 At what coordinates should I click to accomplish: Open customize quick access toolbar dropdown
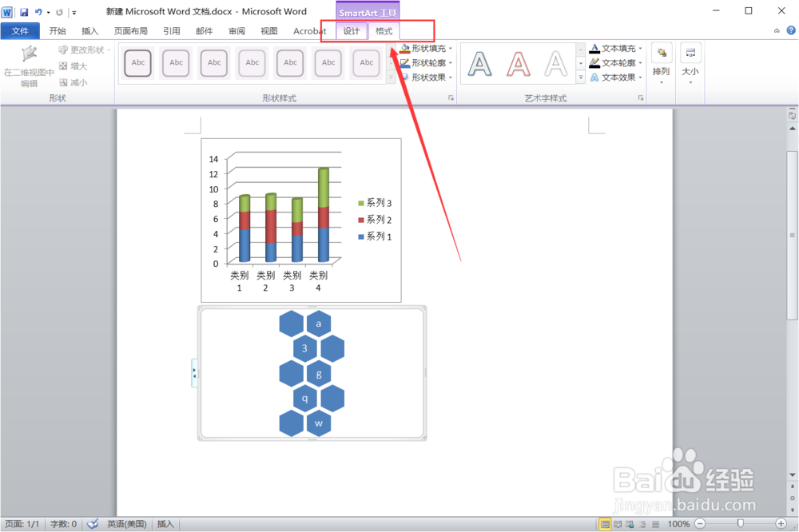pos(74,12)
